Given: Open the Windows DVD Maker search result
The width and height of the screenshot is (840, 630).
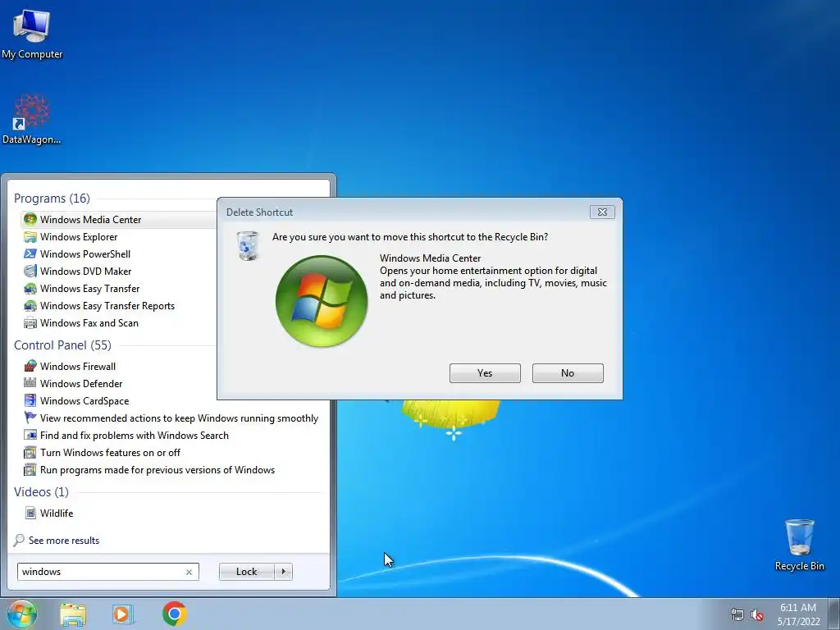Looking at the screenshot, I should click(x=85, y=271).
